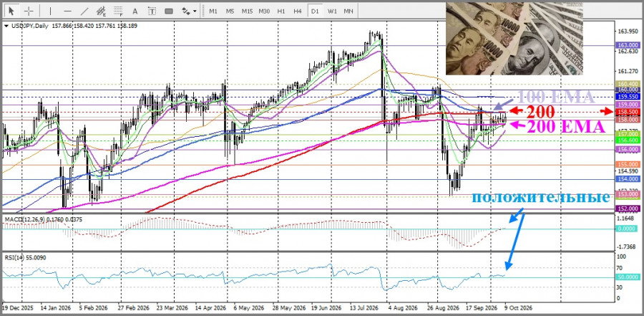644x316 pixels.
Task: Click the 19 Dec 2025 date label
Action: [16, 307]
